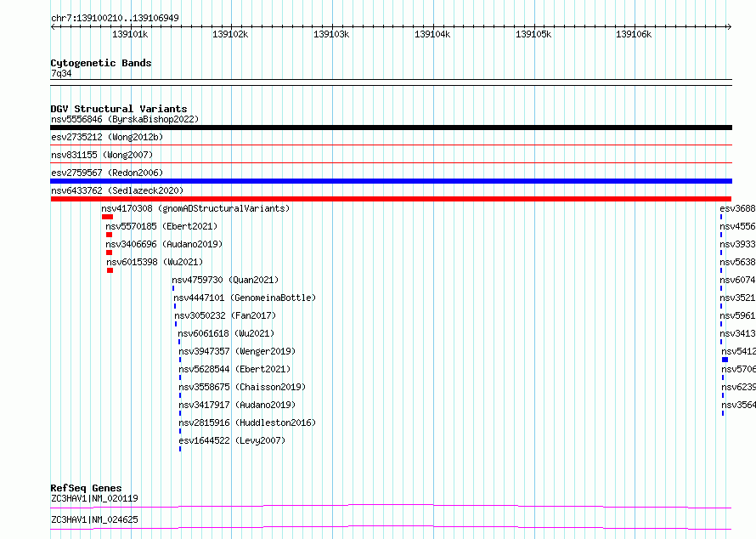Open variant nsv6015398 (Wu2021)
The height and width of the screenshot is (539, 756).
coord(155,262)
